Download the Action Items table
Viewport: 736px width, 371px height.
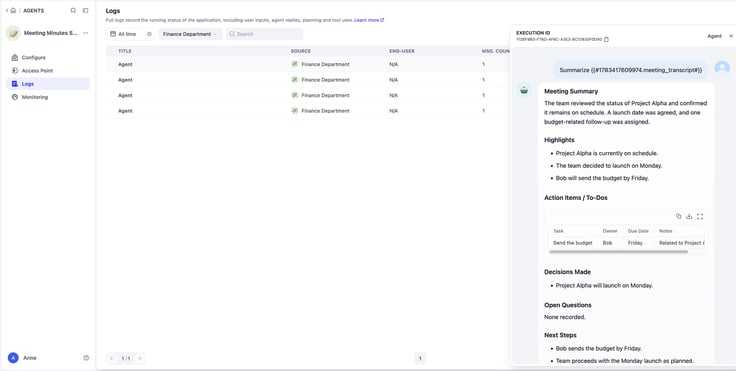pos(689,216)
